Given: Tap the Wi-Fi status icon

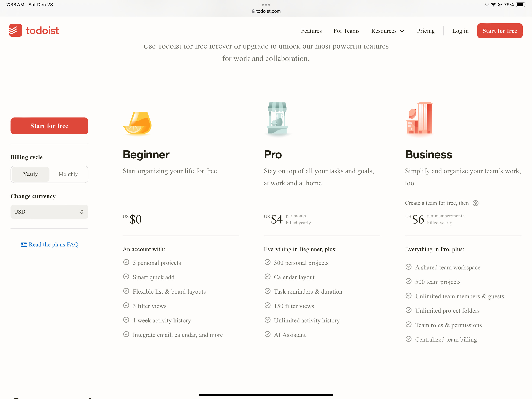Looking at the screenshot, I should point(493,4).
